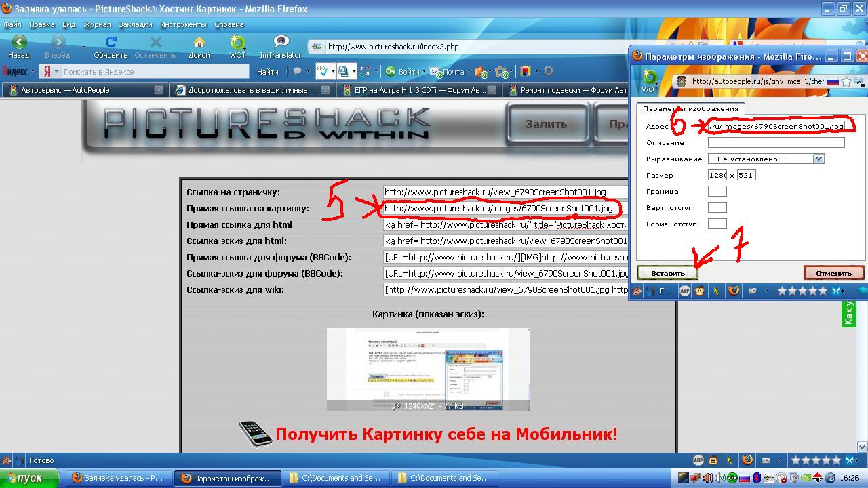Open the ImTranslator toolbar icon
This screenshot has width=868, height=488.
pos(280,47)
